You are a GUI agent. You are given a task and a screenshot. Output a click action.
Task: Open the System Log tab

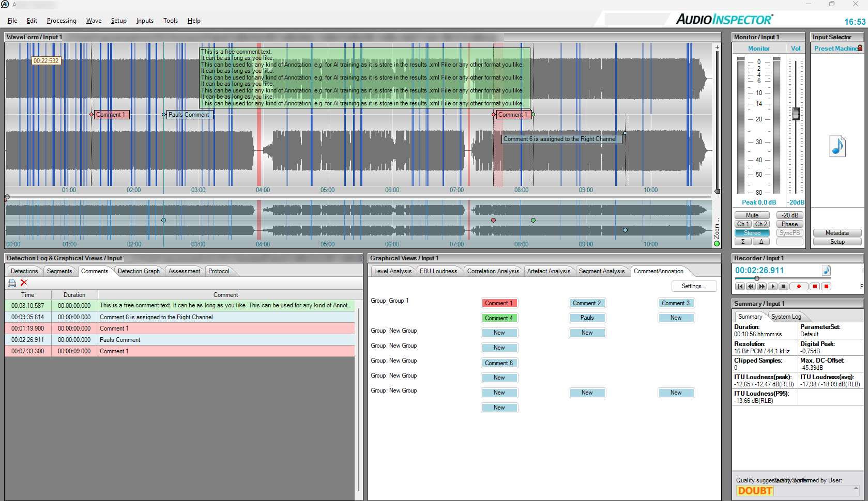(786, 317)
